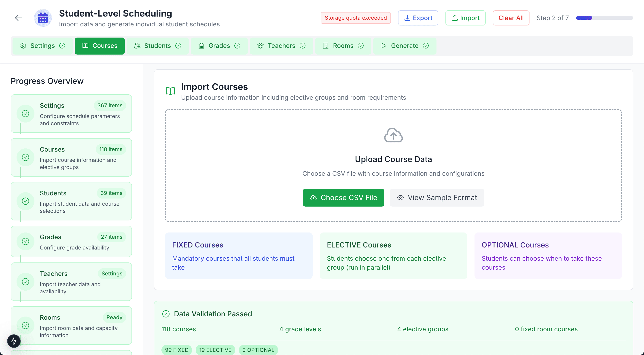644x355 pixels.
Task: Click Choose CSV File button
Action: click(x=343, y=198)
